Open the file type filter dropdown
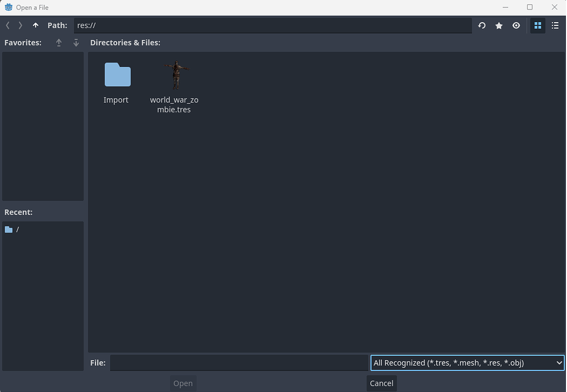 pos(558,363)
